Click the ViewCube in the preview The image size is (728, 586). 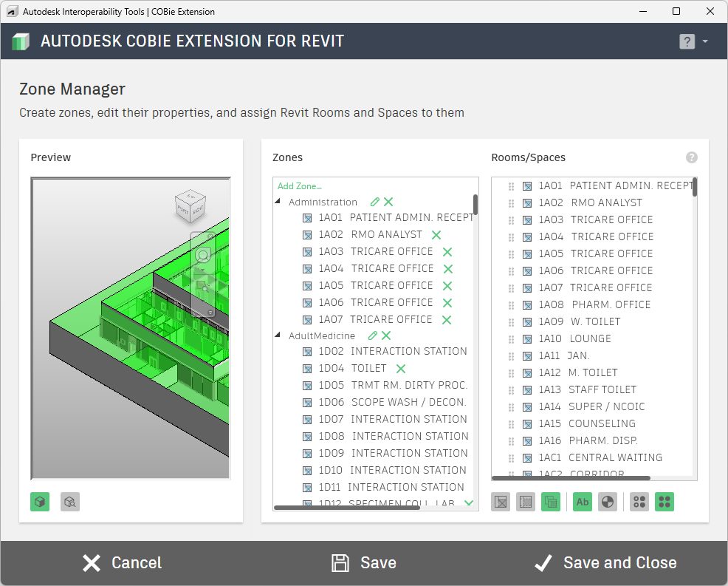pos(190,205)
